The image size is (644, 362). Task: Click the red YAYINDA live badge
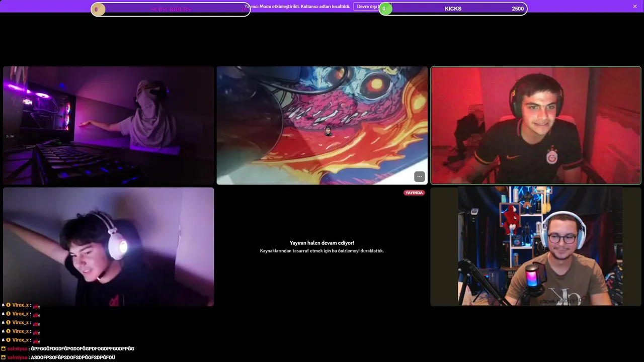point(414,193)
